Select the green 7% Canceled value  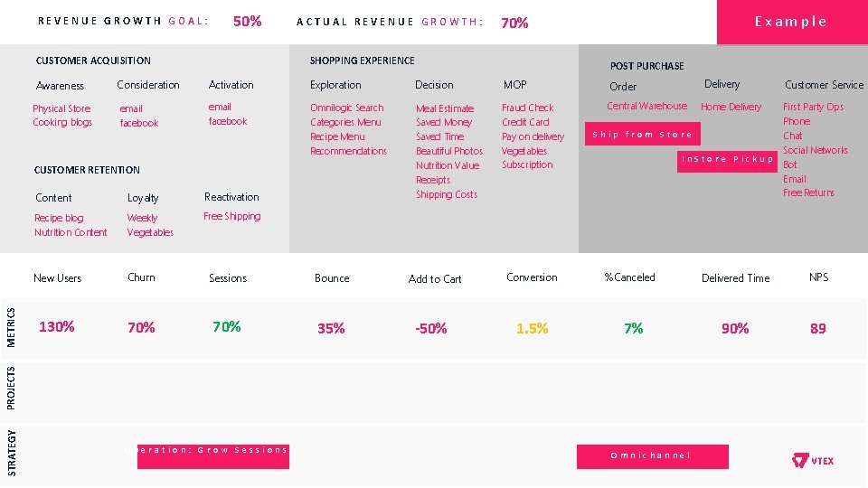[x=633, y=328]
